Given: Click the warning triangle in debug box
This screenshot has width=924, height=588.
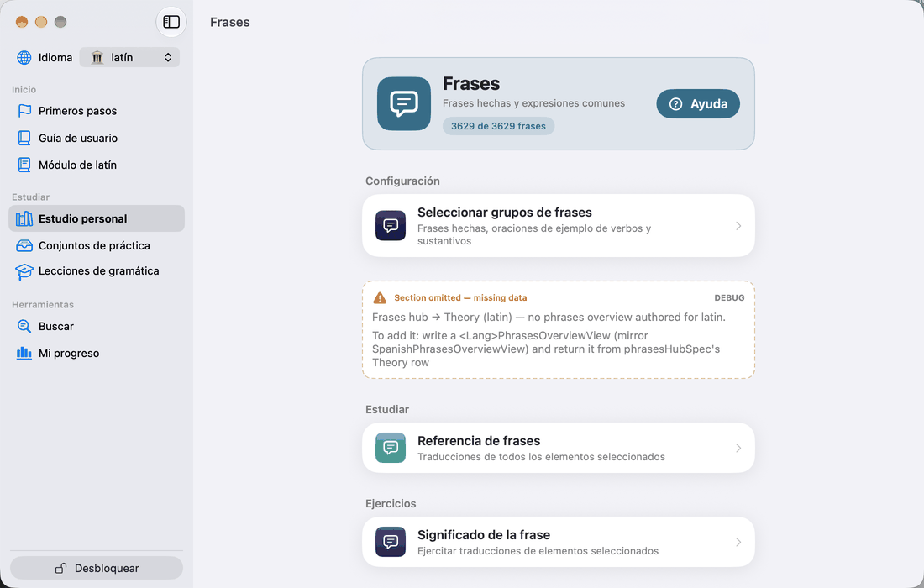Looking at the screenshot, I should tap(380, 298).
